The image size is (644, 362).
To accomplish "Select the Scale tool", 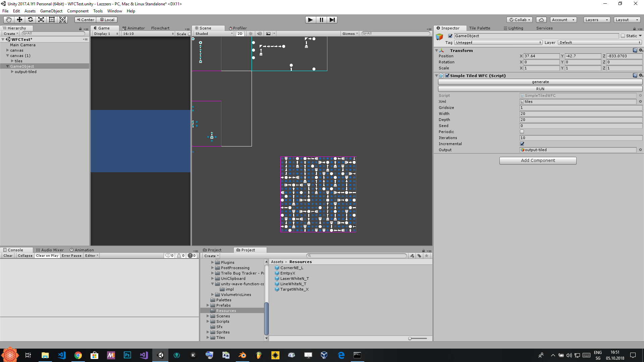I will coord(41,20).
